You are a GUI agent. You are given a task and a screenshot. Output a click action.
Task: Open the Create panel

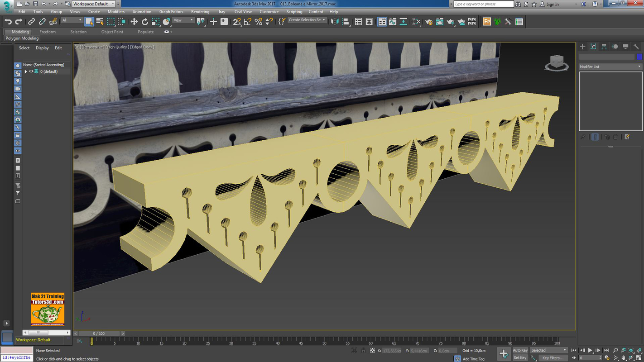(x=583, y=46)
